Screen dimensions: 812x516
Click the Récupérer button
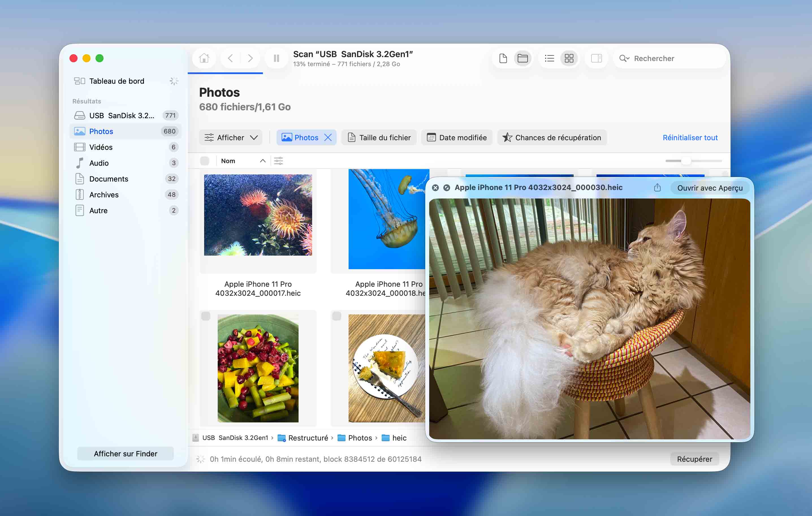(x=694, y=459)
